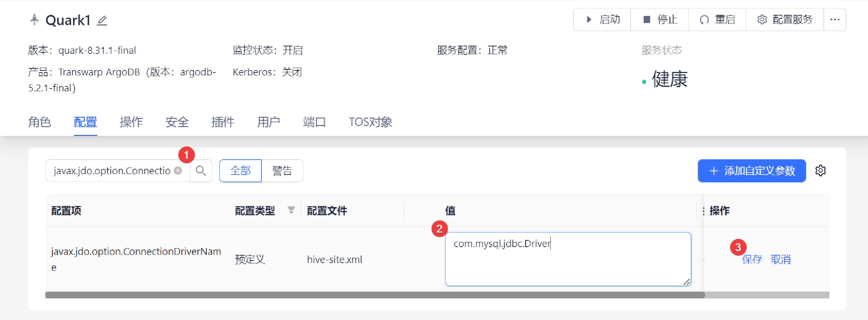Click the 服务配置: 正常 text
The image size is (868, 320).
click(x=472, y=50)
